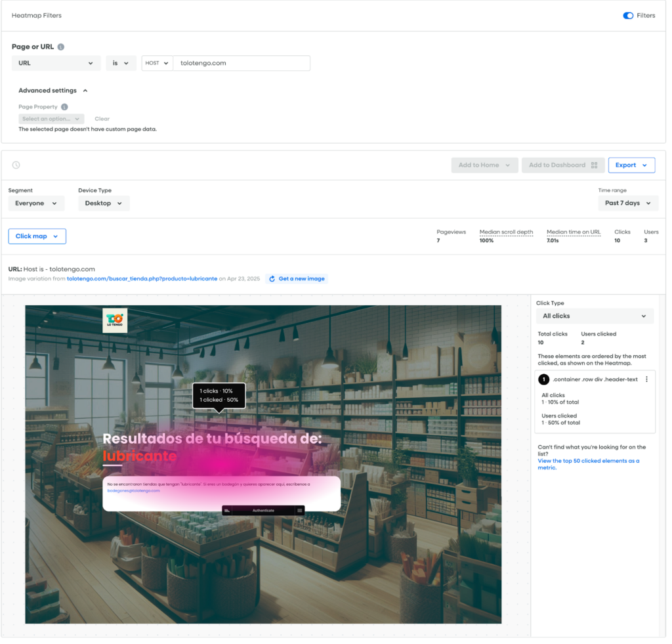
Task: Click the grid icon in Add to Dashboard
Action: tap(594, 165)
